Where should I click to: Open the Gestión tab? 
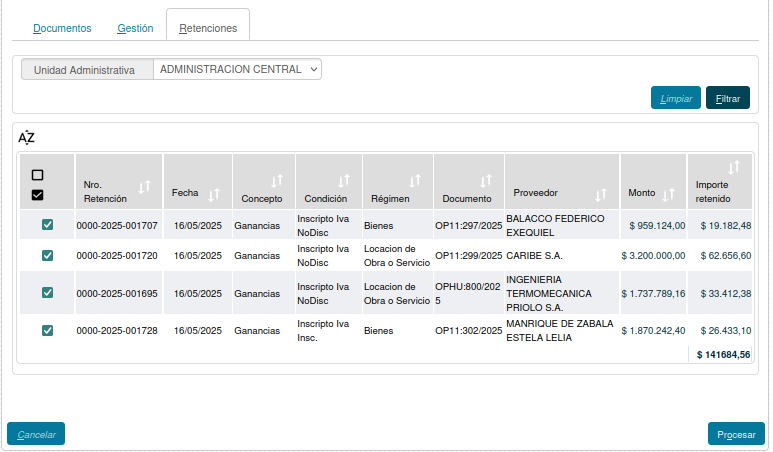coord(135,28)
